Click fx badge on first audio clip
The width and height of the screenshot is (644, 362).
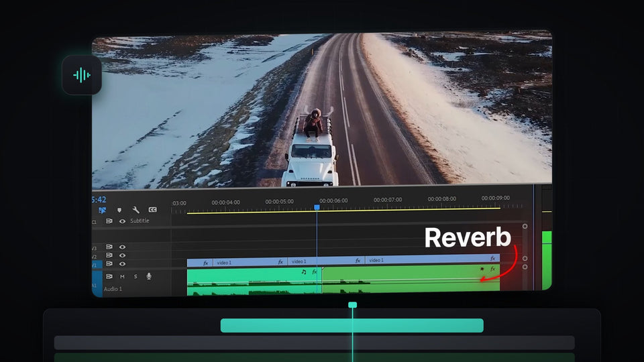[x=314, y=271]
